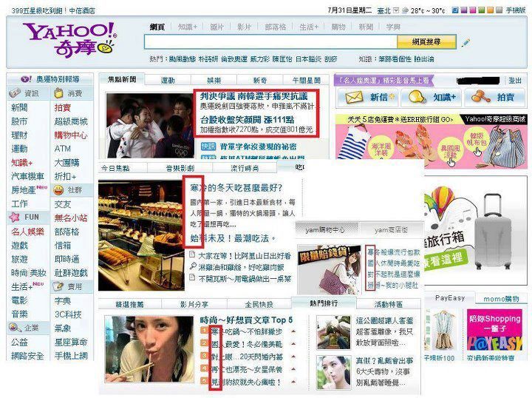Open the 拍賣 auction gavel icon
This screenshot has width=532, height=398.
click(480, 97)
